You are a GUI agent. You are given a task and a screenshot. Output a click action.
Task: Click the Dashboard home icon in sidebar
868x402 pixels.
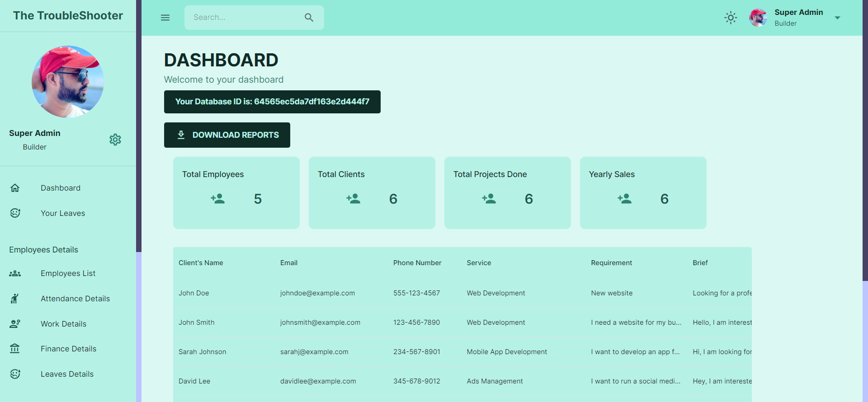click(x=15, y=188)
